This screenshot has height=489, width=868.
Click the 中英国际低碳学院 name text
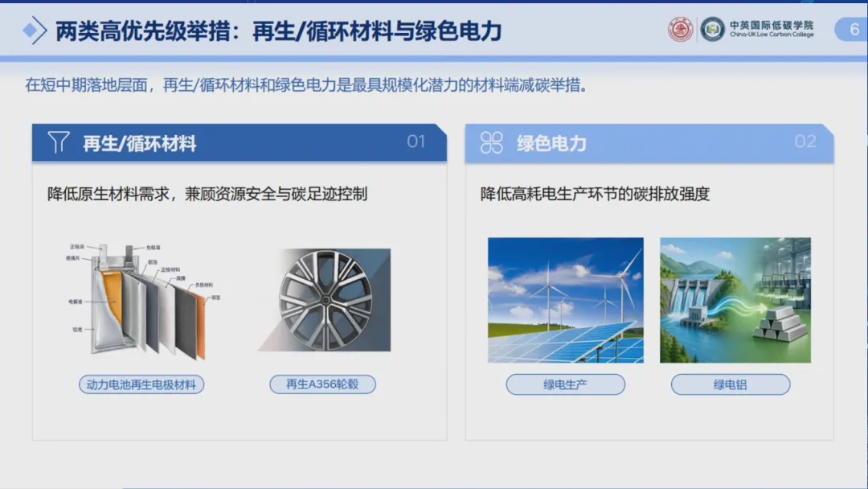[x=772, y=25]
